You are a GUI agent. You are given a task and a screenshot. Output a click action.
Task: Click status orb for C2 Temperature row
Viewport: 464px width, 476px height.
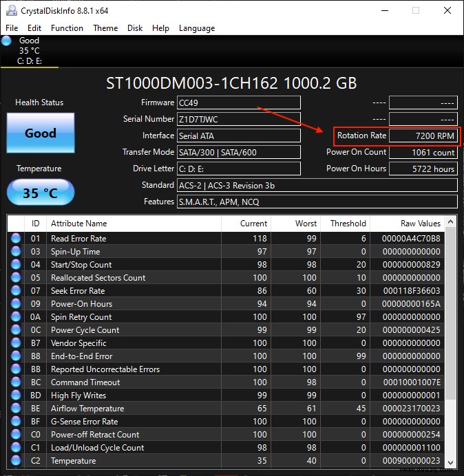[16, 460]
